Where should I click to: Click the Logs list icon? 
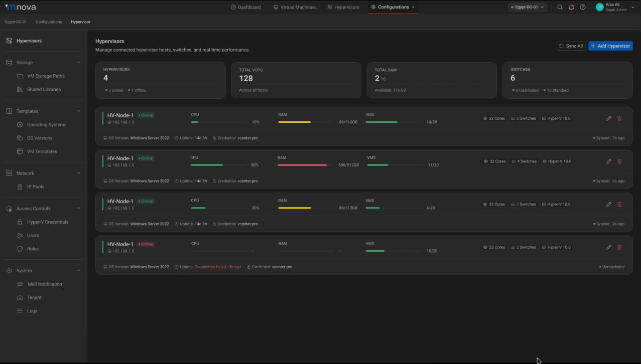click(20, 311)
